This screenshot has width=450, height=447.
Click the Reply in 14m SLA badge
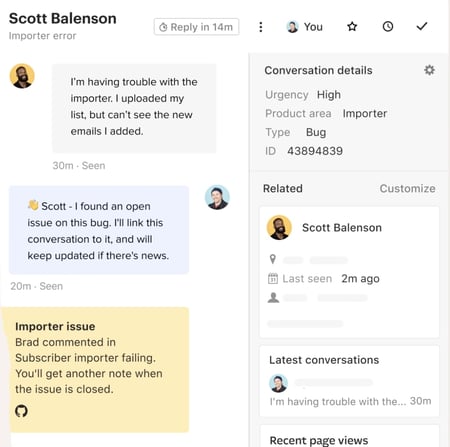[x=196, y=27]
